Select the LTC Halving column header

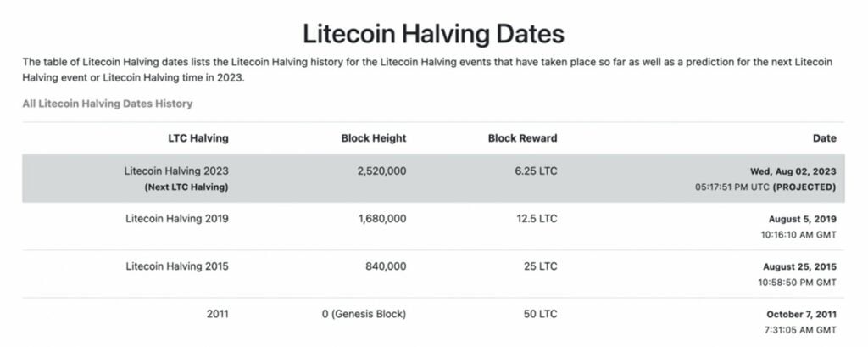(198, 138)
